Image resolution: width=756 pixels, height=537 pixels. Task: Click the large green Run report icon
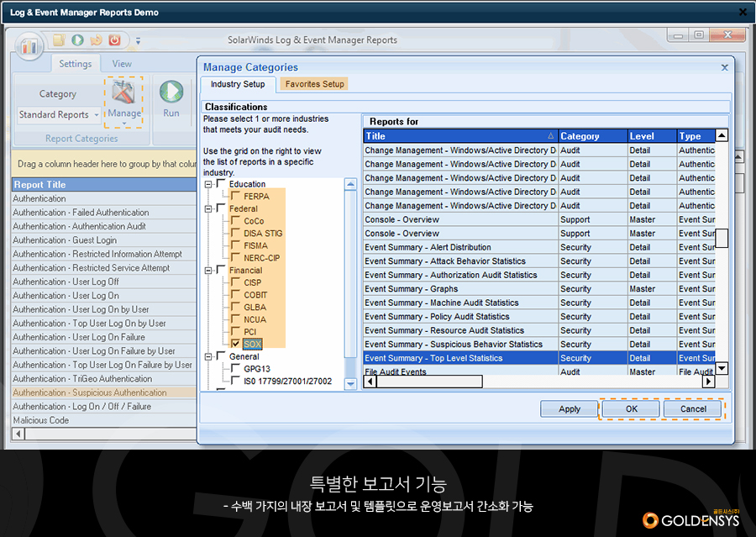(171, 94)
